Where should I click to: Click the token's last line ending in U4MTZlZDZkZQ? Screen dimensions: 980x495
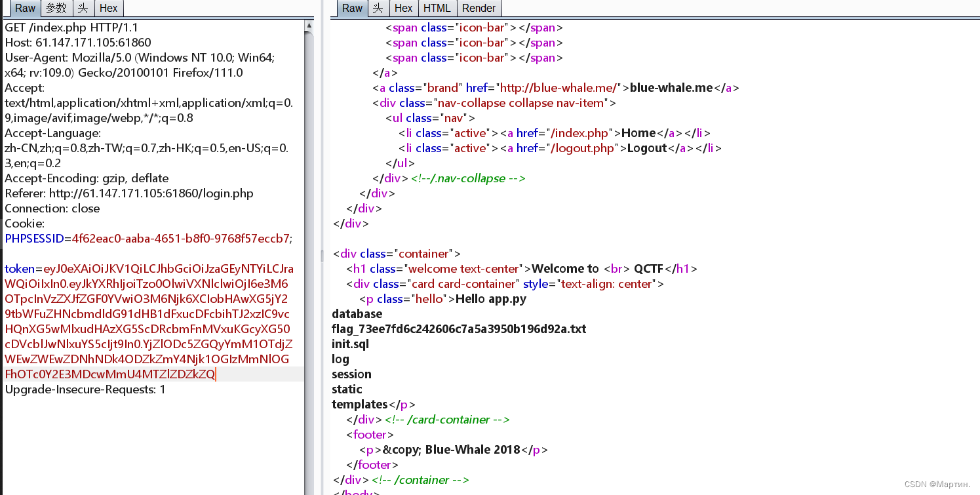[x=110, y=374]
